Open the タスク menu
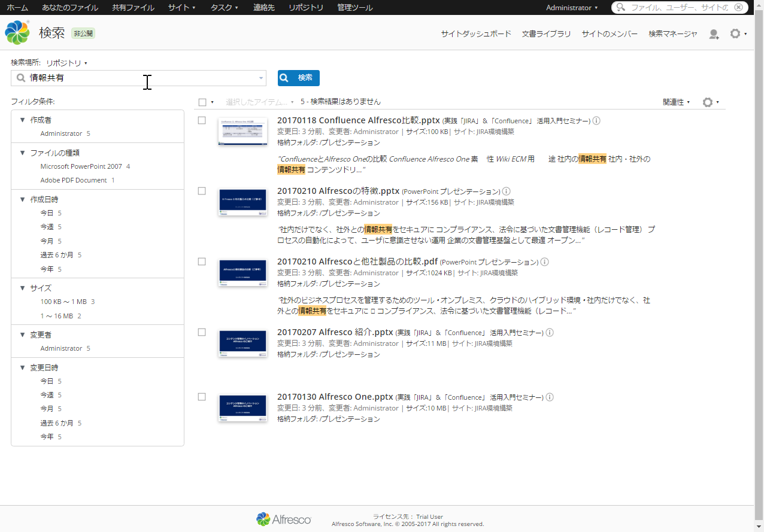 tap(225, 8)
